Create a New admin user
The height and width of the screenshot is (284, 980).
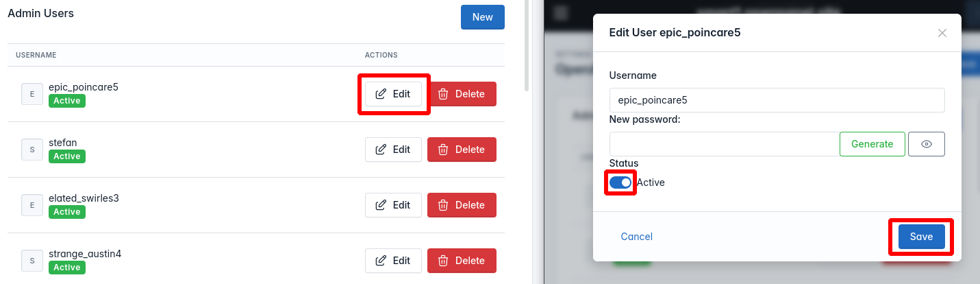(x=483, y=17)
